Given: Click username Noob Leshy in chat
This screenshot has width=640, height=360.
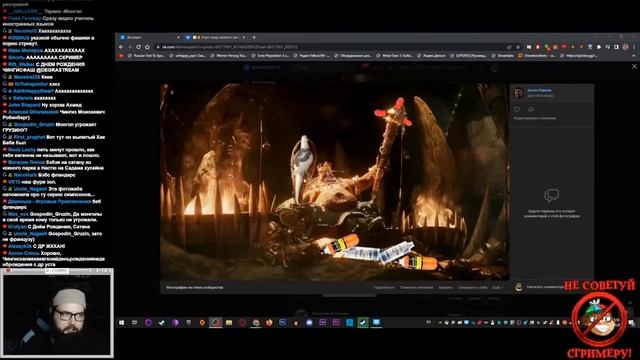Looking at the screenshot, I should (x=22, y=150).
